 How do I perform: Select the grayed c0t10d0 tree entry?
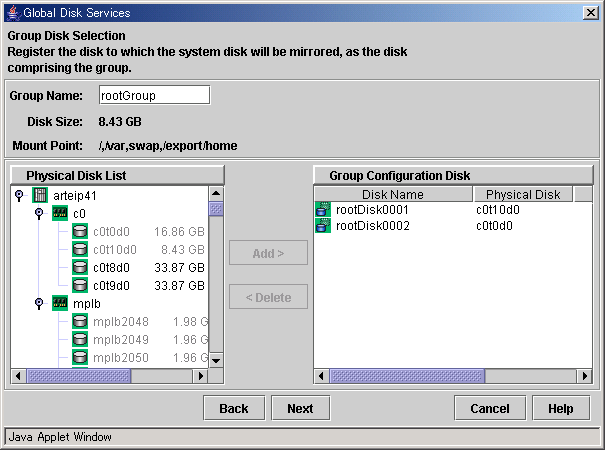click(115, 250)
